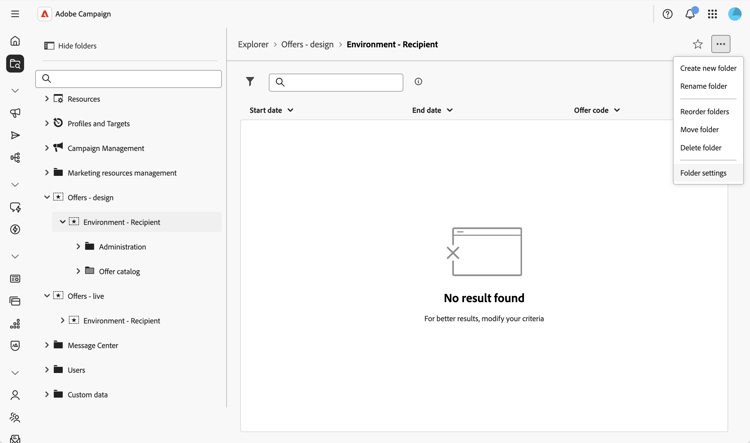Sort by Offer code column
The width and height of the screenshot is (750, 443).
597,110
